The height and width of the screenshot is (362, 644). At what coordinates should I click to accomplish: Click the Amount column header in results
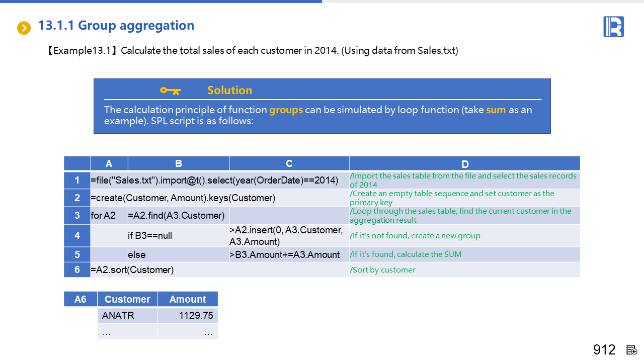tap(188, 299)
